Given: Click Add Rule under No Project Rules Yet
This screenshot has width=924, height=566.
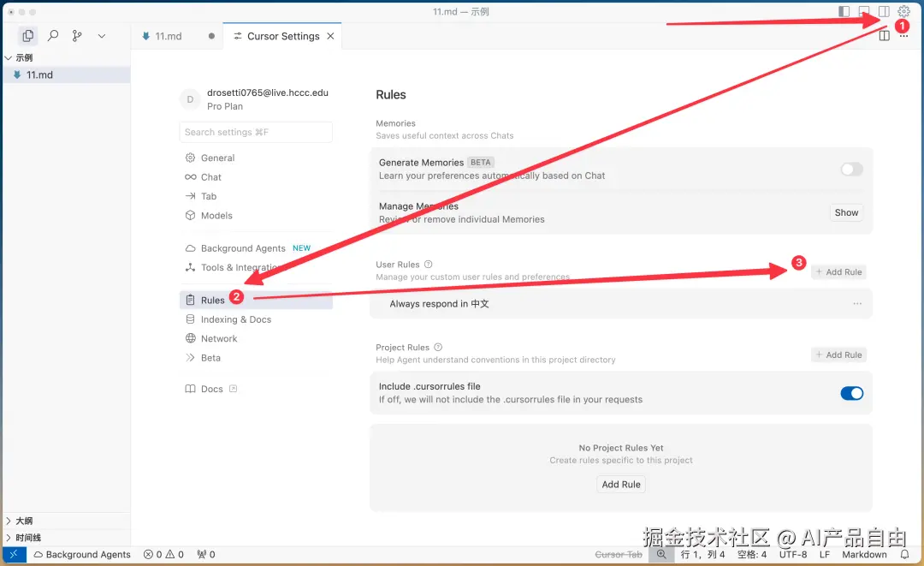Looking at the screenshot, I should (621, 485).
